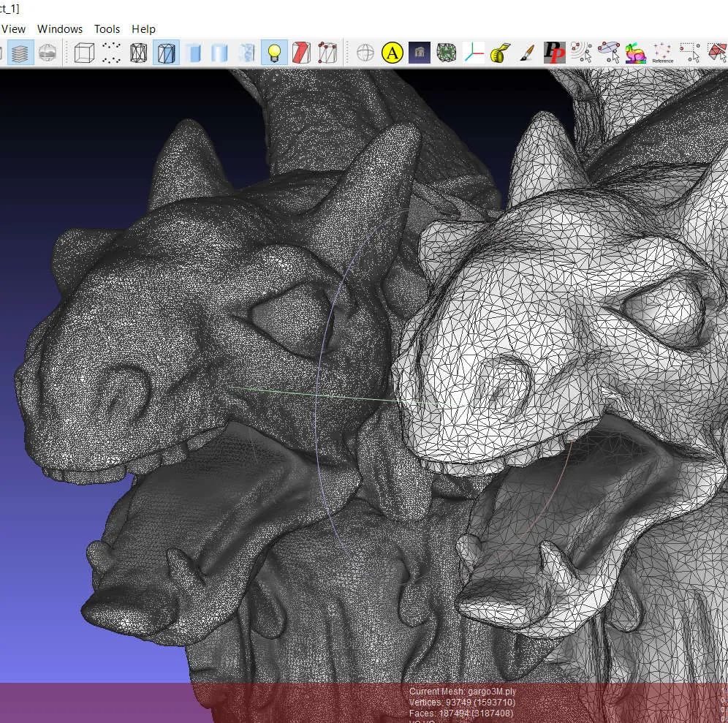This screenshot has width=728, height=723.
Task: Open the Z-painting paintbrush tool
Action: [526, 53]
